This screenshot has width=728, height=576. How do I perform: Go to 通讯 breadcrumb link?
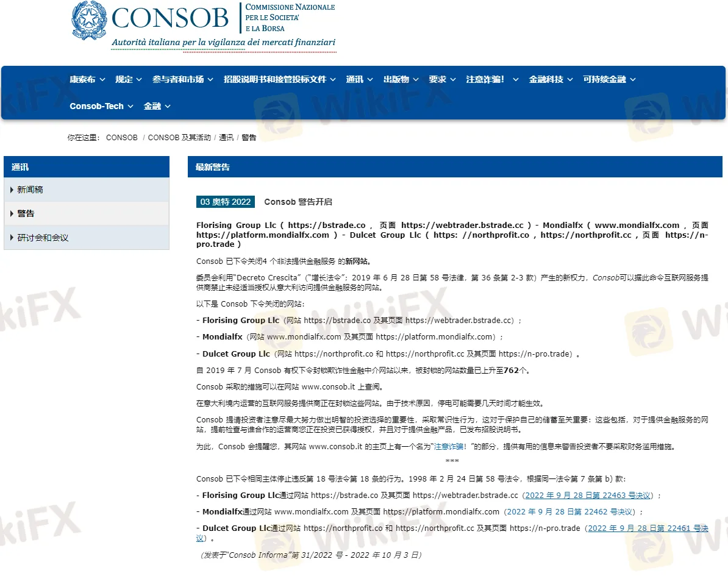226,138
